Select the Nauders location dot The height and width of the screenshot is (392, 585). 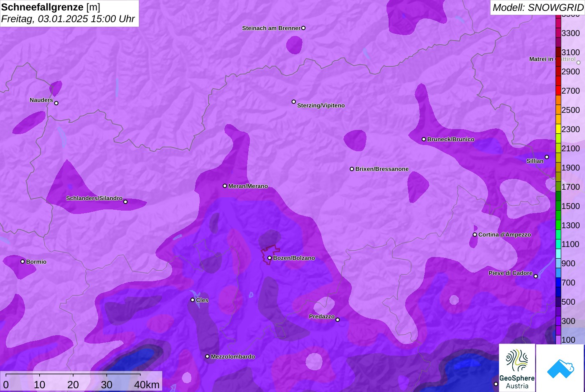click(x=56, y=103)
